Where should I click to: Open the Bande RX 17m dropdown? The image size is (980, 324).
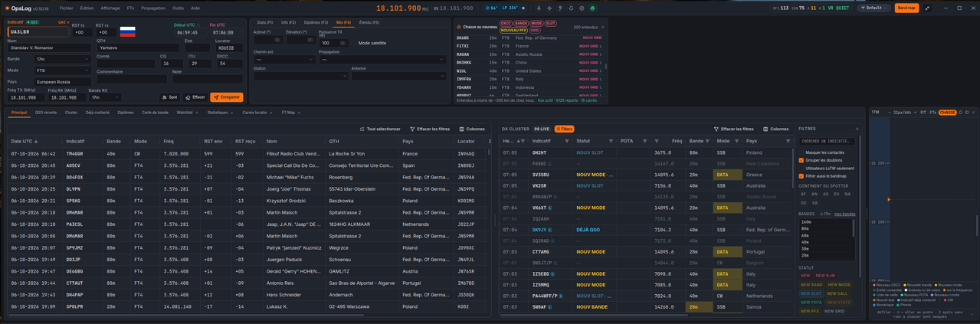click(104, 97)
